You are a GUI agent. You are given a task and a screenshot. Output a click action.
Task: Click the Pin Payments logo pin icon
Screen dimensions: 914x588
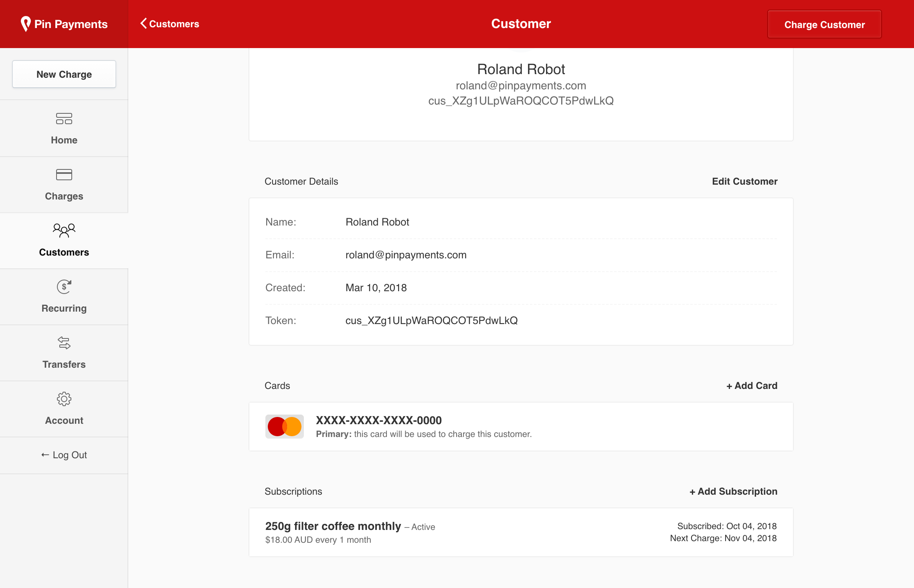click(26, 24)
